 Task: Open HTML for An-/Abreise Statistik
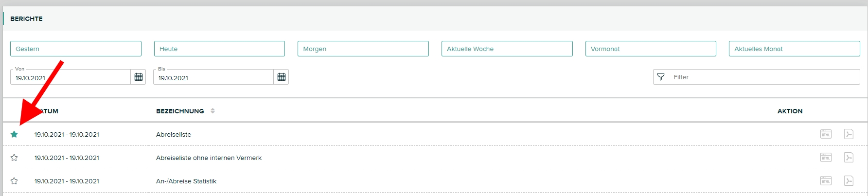(826, 181)
